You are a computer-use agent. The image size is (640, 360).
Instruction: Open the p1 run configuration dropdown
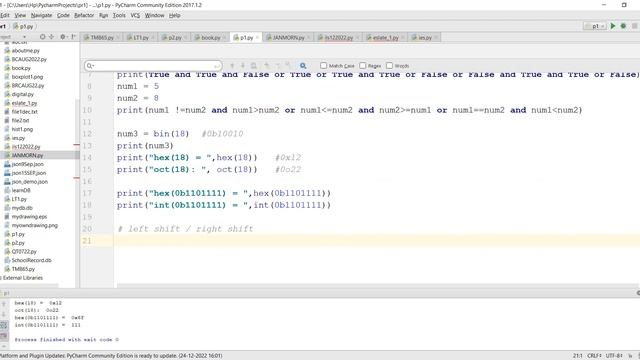click(x=595, y=26)
